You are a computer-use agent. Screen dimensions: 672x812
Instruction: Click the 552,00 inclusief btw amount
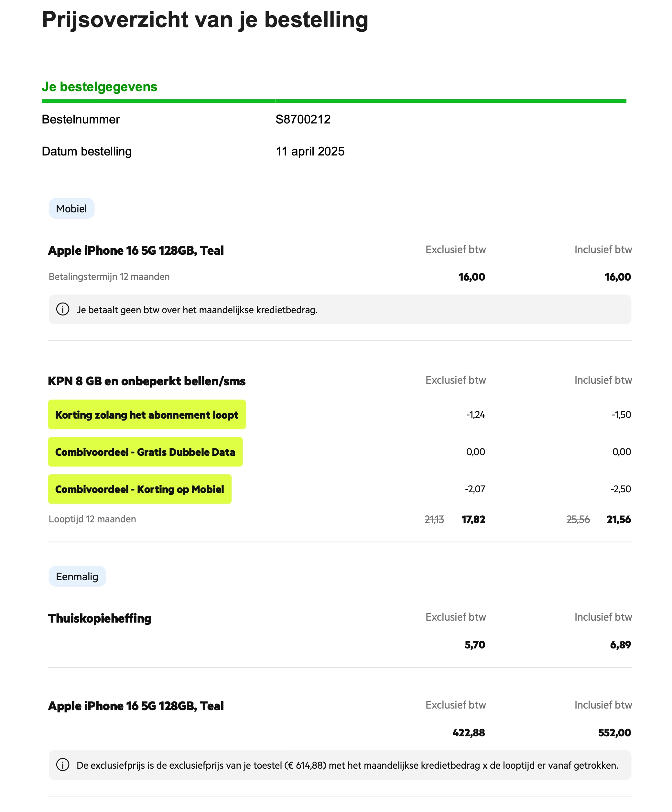(614, 733)
